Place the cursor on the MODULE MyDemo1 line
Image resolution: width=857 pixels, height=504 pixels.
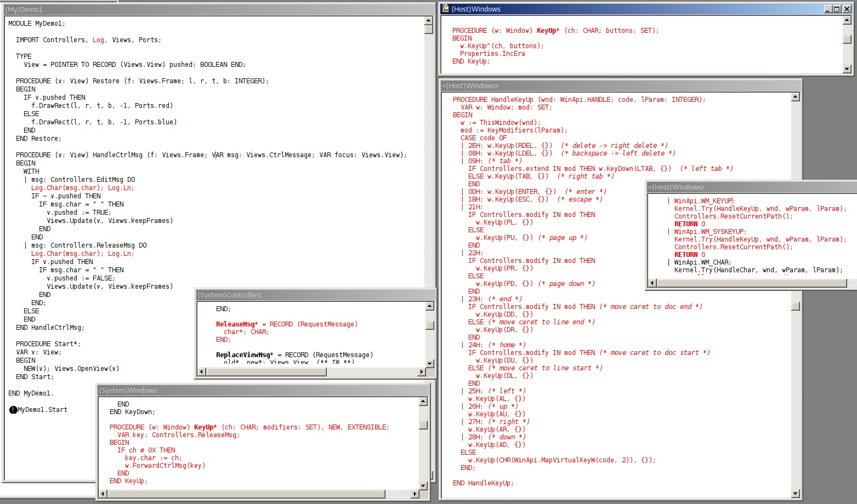(37, 24)
